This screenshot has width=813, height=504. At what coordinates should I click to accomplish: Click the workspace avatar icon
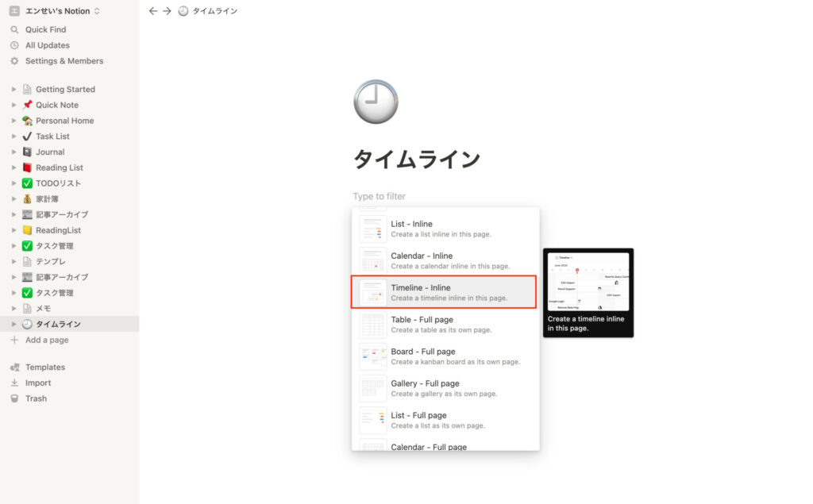(14, 11)
